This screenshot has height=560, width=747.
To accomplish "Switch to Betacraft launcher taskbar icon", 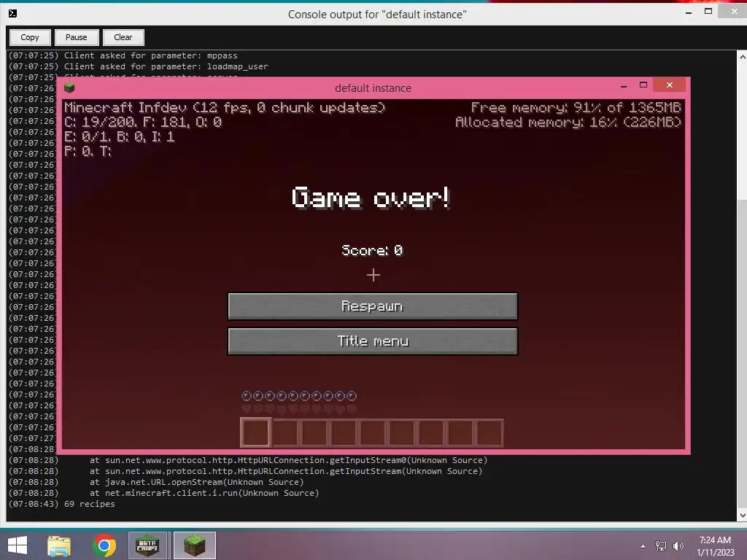I will point(147,545).
